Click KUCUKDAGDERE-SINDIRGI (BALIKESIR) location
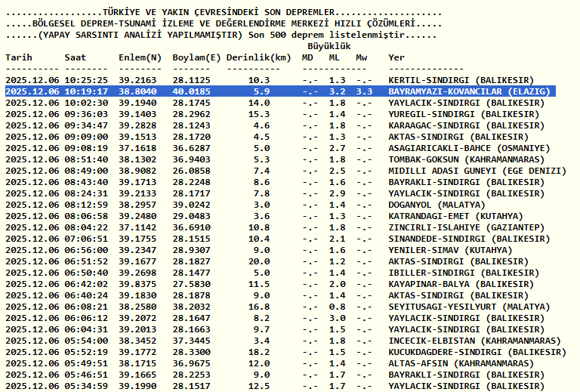The height and width of the screenshot is (392, 580). tap(477, 352)
